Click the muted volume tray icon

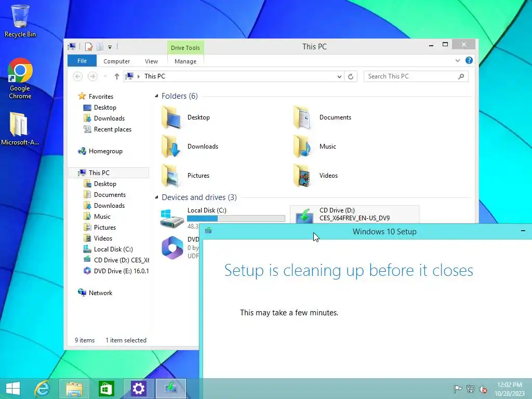[x=483, y=389]
